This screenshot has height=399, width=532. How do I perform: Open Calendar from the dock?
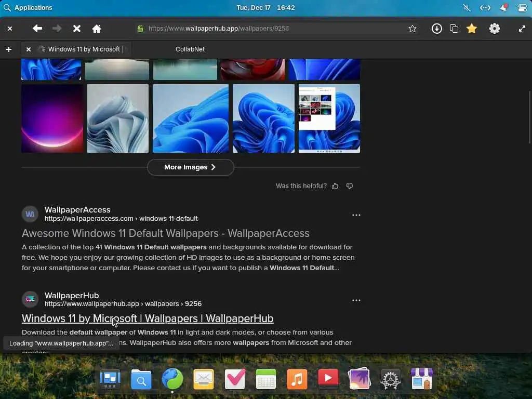click(x=266, y=379)
